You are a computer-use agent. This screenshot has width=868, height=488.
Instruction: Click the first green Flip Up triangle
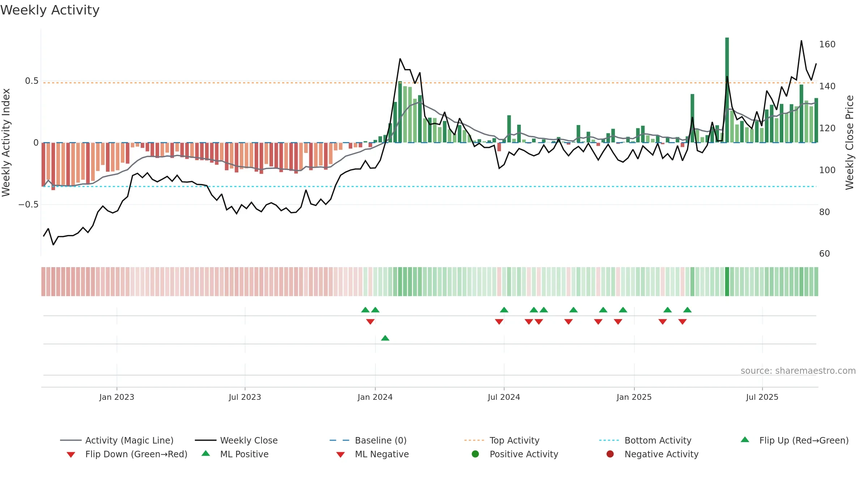365,310
